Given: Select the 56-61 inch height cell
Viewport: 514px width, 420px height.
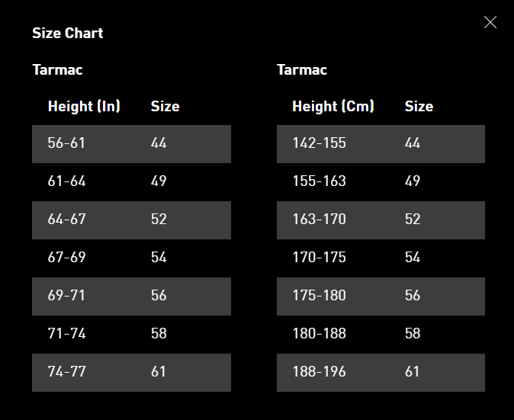Looking at the screenshot, I should [x=66, y=143].
